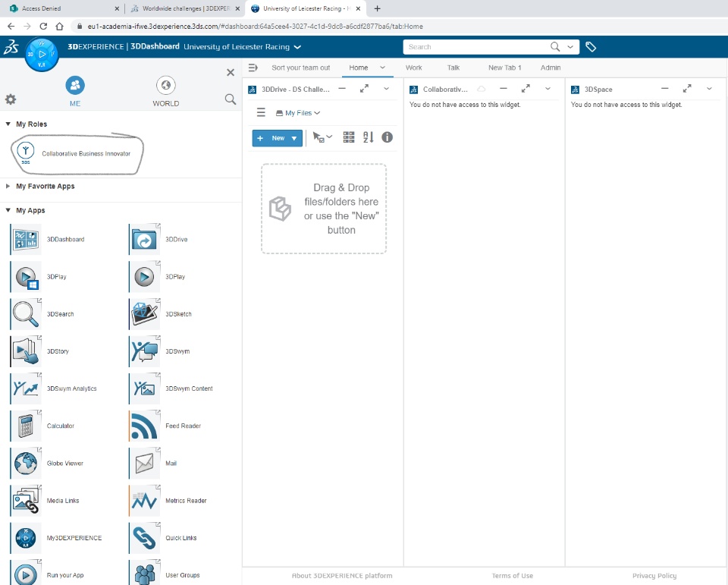Image resolution: width=728 pixels, height=585 pixels.
Task: Collapse the My Apps section
Action: [8, 210]
